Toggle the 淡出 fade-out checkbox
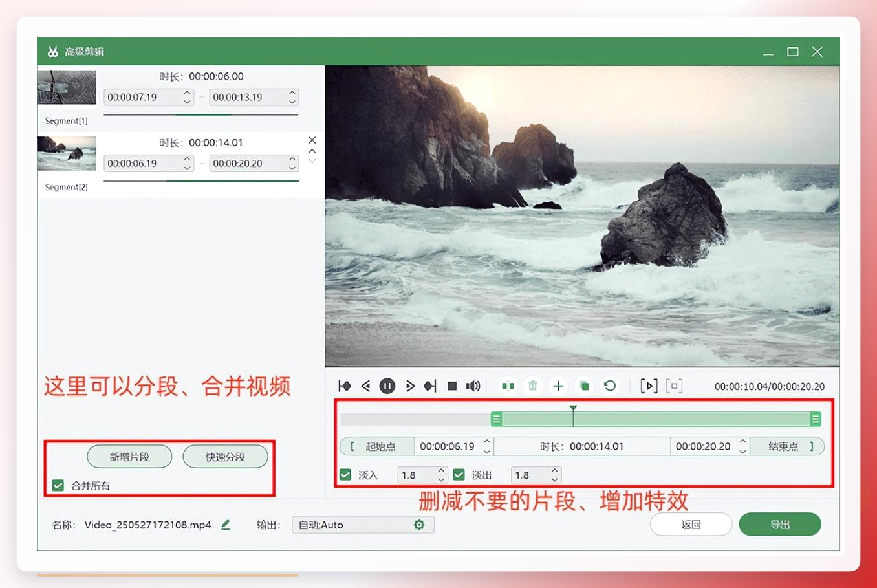Screen dimensions: 877x588 point(459,475)
